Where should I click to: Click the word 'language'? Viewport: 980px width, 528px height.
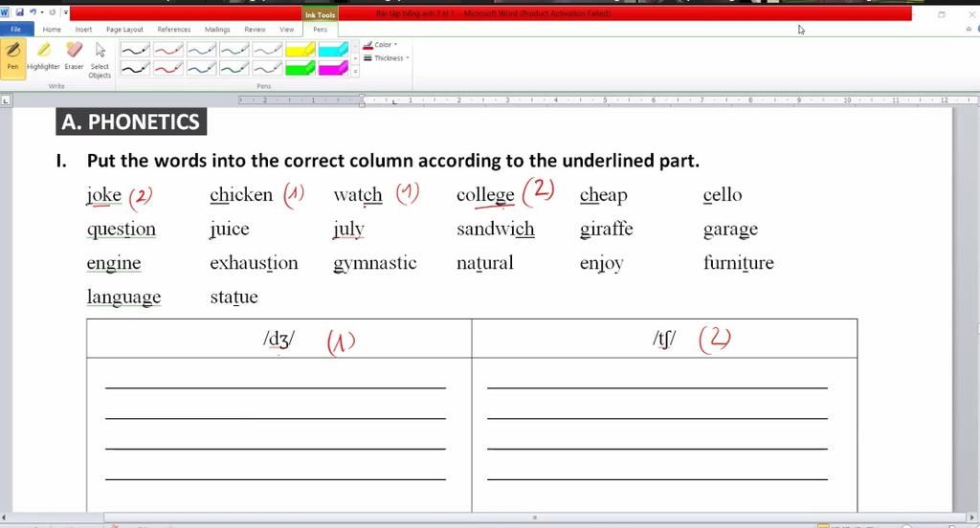click(x=123, y=297)
